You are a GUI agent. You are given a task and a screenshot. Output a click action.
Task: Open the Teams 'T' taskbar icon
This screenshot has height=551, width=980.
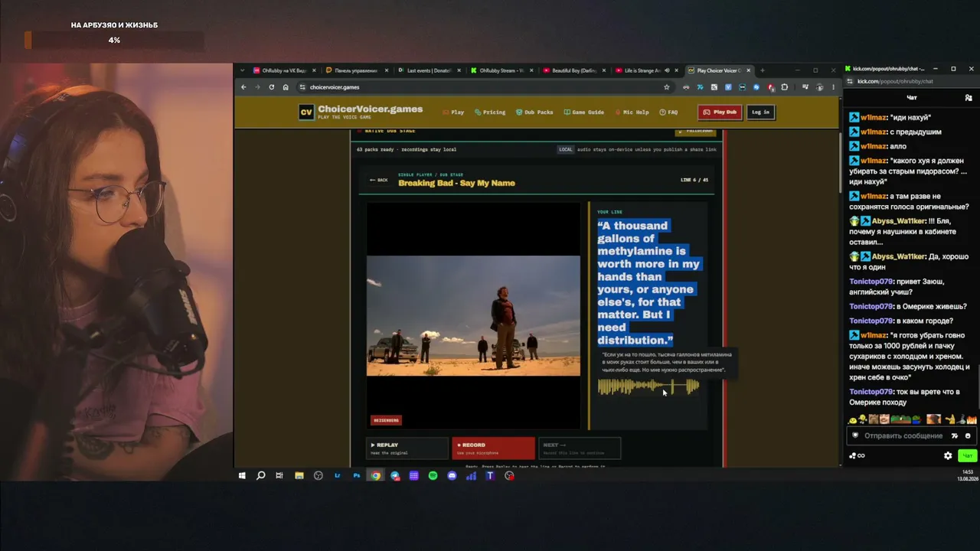[490, 475]
